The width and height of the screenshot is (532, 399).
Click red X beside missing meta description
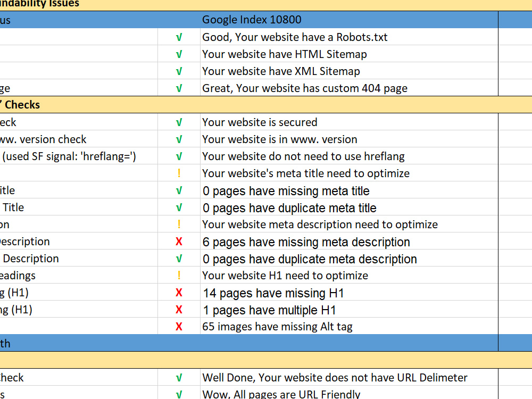coord(179,242)
